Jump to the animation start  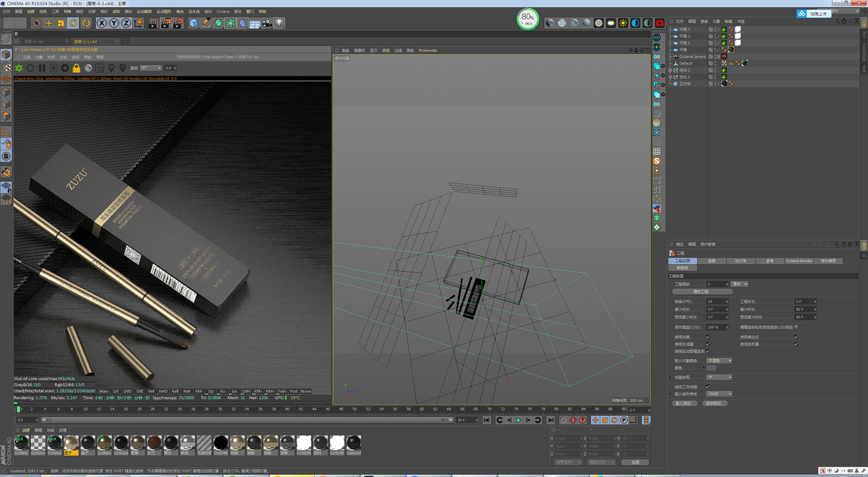tap(487, 420)
